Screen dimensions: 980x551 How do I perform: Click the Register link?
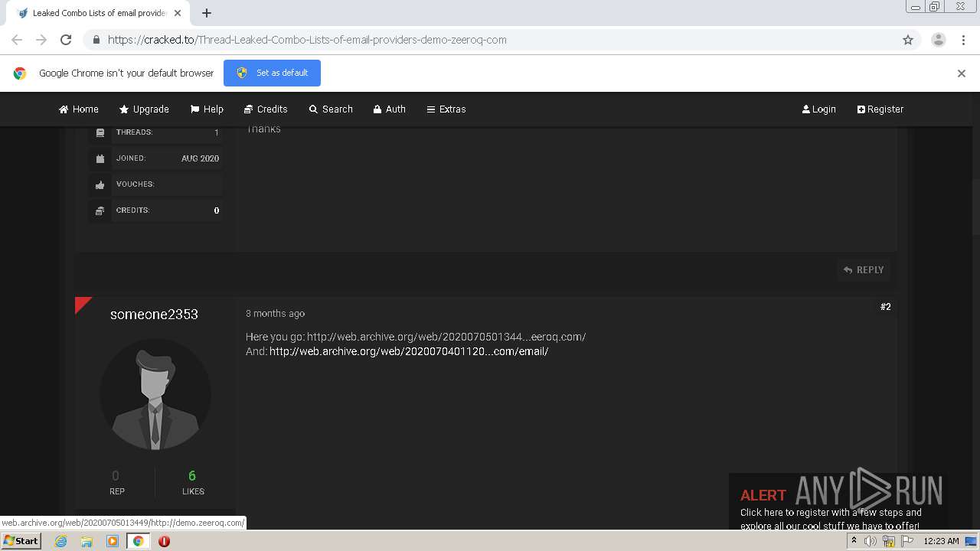[x=880, y=109]
